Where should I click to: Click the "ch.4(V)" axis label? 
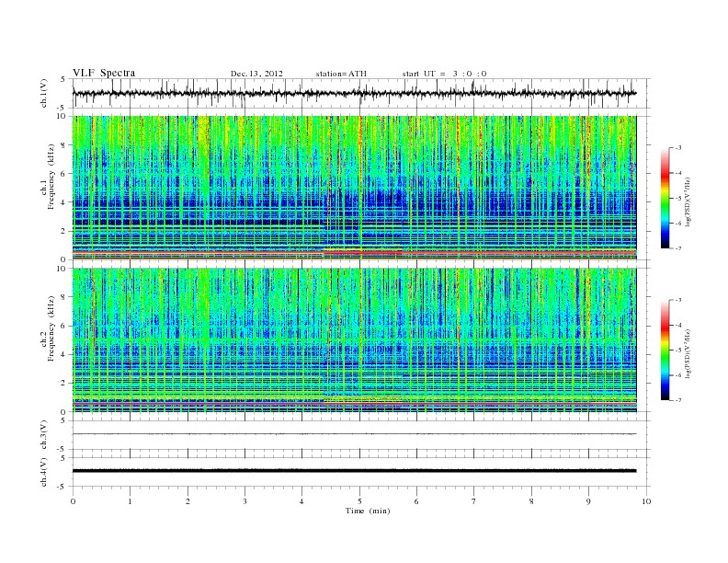(x=44, y=472)
